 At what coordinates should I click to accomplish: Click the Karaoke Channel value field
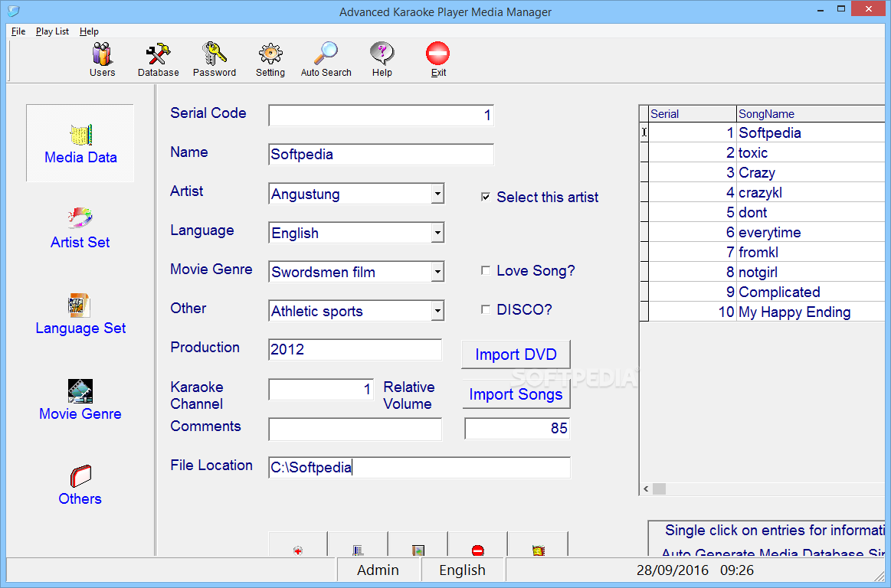tap(321, 389)
